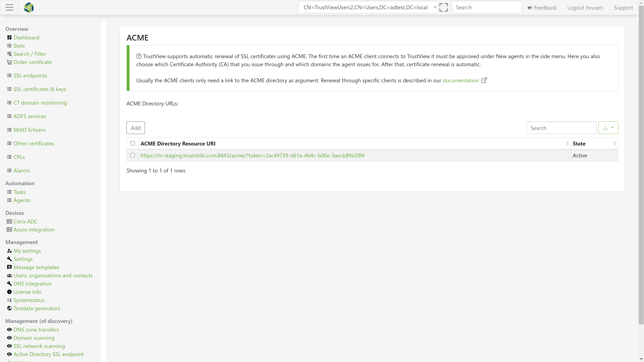Click the Citrix ADC server icon

[x=9, y=221]
